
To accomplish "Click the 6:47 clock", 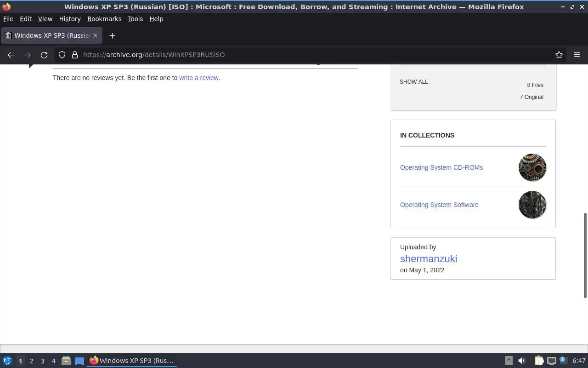I will [x=579, y=361].
